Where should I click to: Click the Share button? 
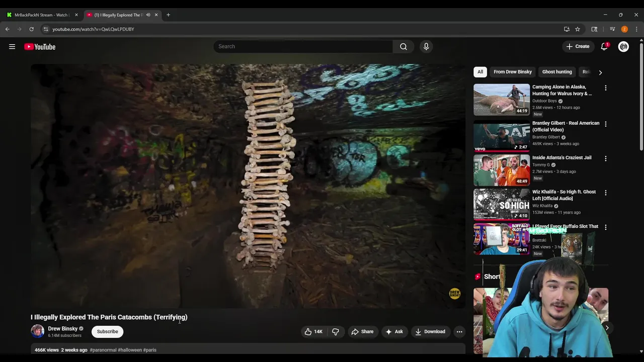tap(362, 331)
